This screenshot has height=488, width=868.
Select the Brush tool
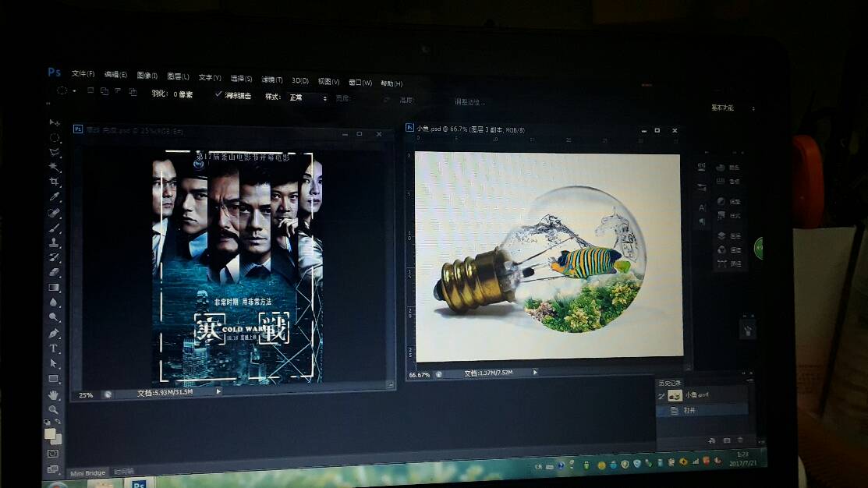55,227
